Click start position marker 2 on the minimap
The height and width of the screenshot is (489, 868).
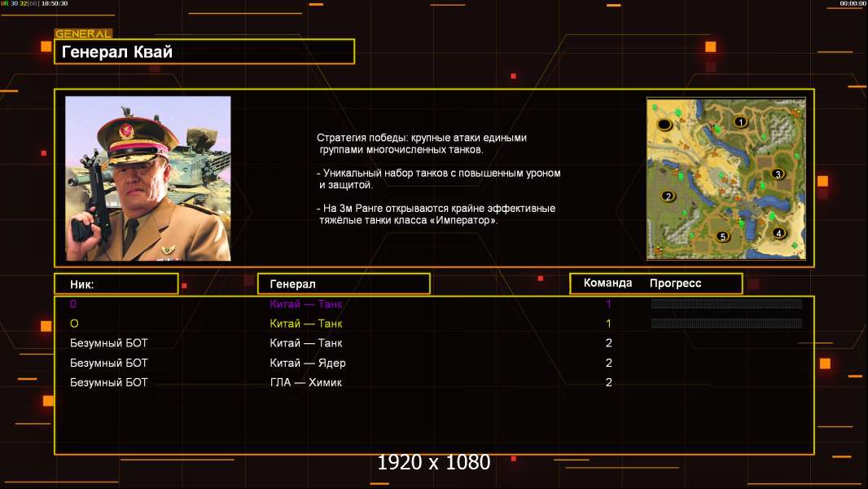pos(669,196)
